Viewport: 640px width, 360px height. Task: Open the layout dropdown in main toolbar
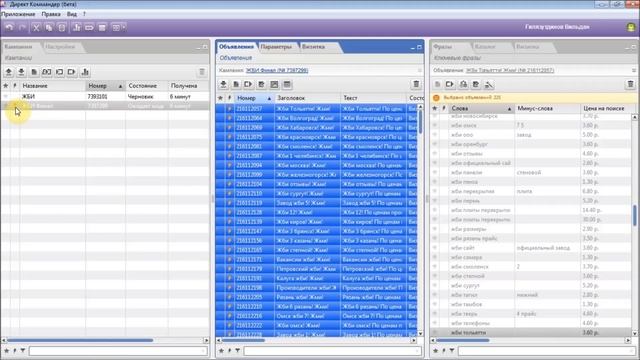pyautogui.click(x=119, y=27)
